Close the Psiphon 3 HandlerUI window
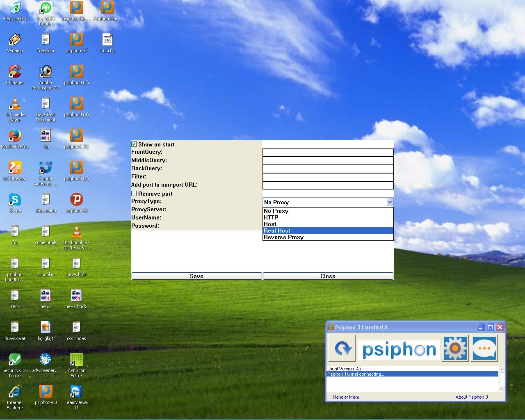This screenshot has width=525, height=420. coord(500,327)
